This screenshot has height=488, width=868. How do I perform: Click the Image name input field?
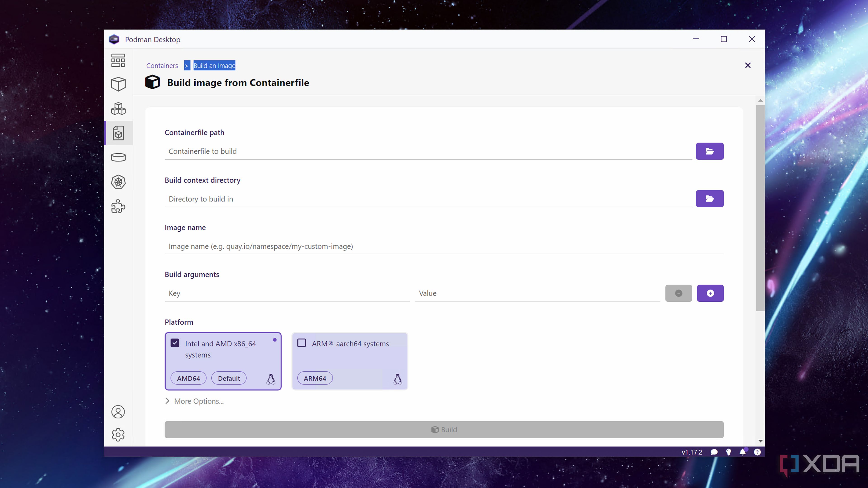(443, 246)
